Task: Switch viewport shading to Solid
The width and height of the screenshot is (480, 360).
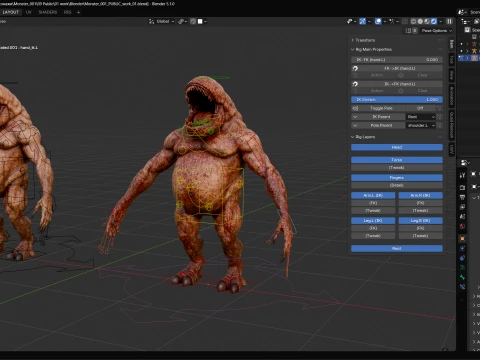Action: [x=420, y=21]
